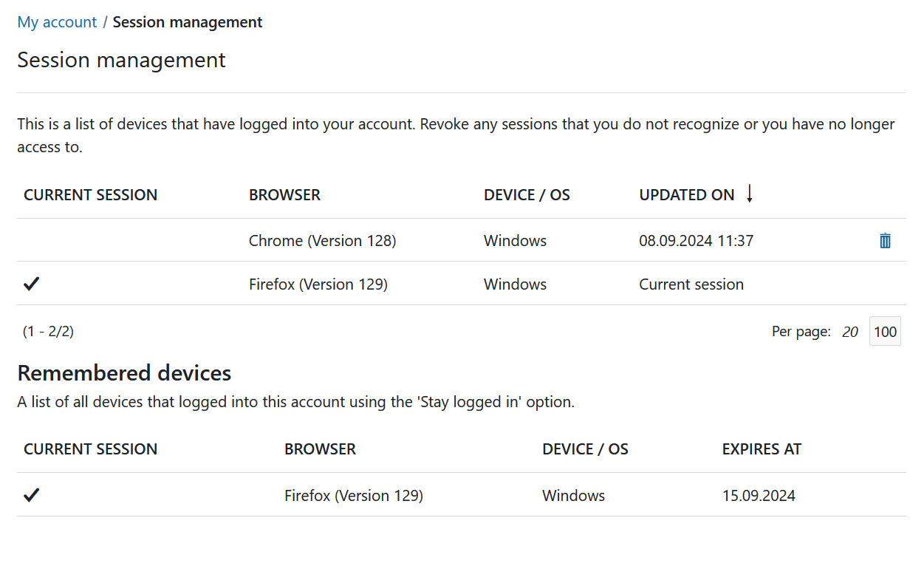Click the 'Current session' text in UPDATED ON column
The image size is (924, 566).
pos(691,284)
